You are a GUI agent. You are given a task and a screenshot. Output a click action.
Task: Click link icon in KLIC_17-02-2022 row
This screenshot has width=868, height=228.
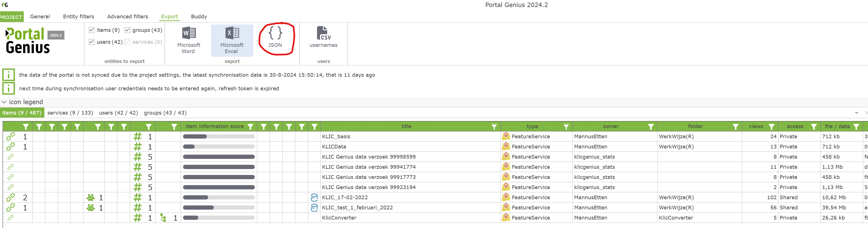10,197
